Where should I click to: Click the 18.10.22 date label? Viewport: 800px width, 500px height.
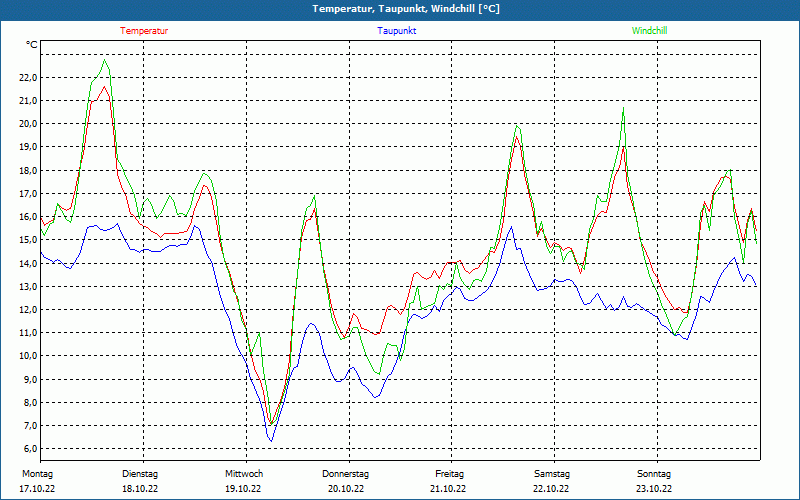[140, 489]
